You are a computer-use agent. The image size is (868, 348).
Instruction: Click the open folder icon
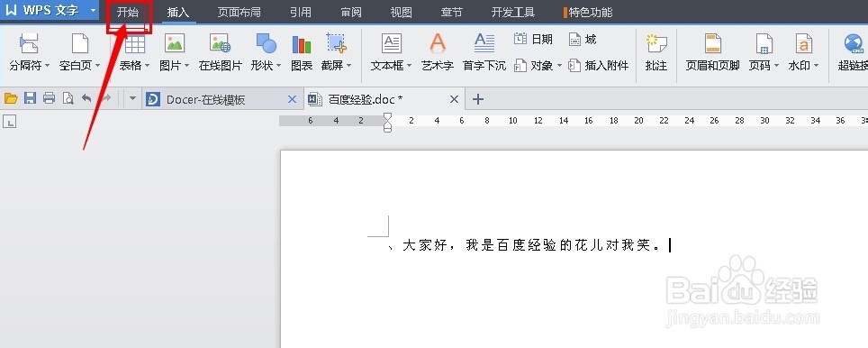[11, 98]
